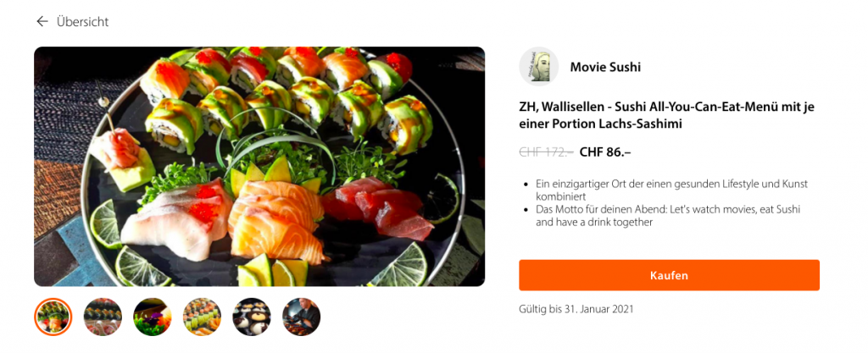868x353 pixels.
Task: Open the Movie Sushi merchant avatar
Action: [x=539, y=67]
